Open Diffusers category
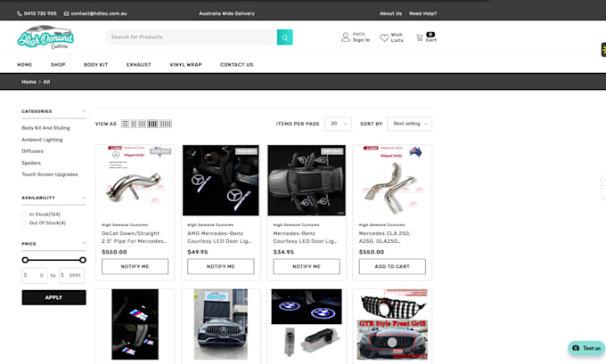This screenshot has height=364, width=606. click(x=32, y=151)
